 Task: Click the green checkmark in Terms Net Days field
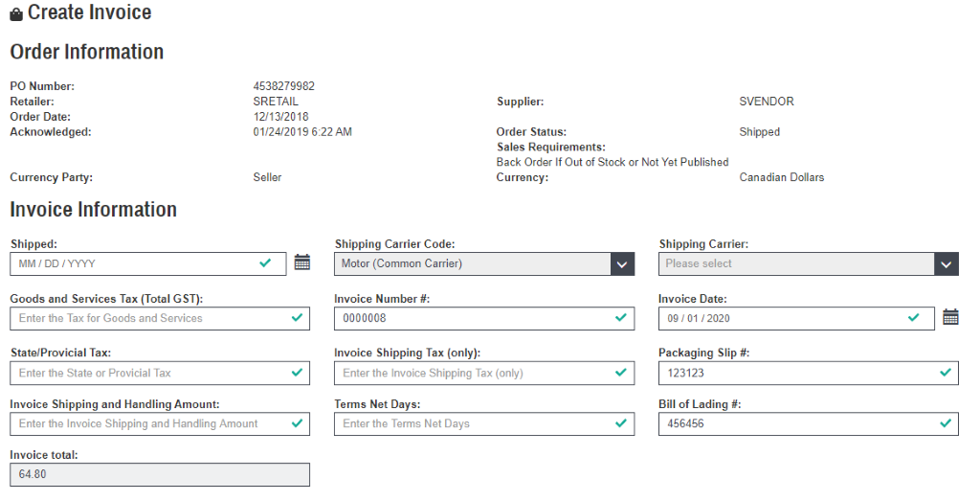tap(621, 422)
